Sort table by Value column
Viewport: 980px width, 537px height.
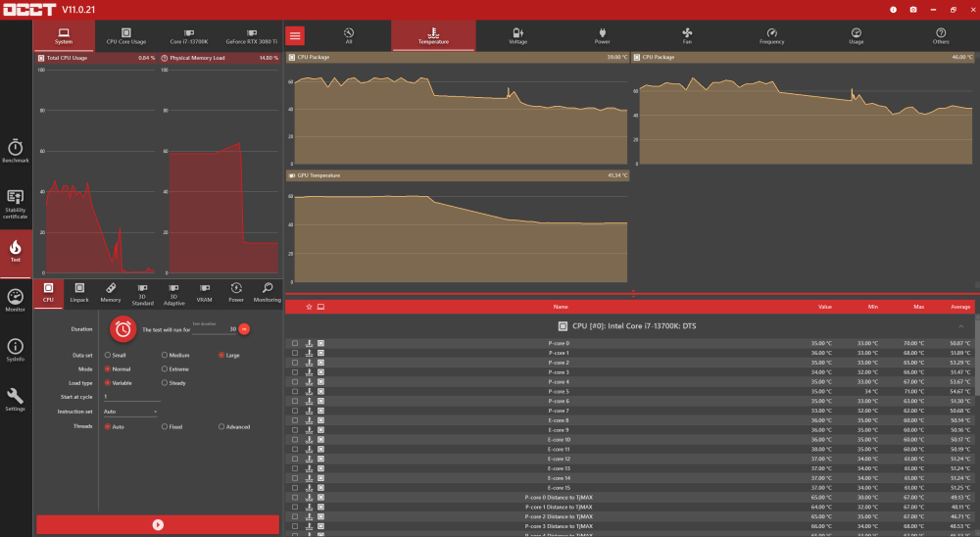click(825, 307)
